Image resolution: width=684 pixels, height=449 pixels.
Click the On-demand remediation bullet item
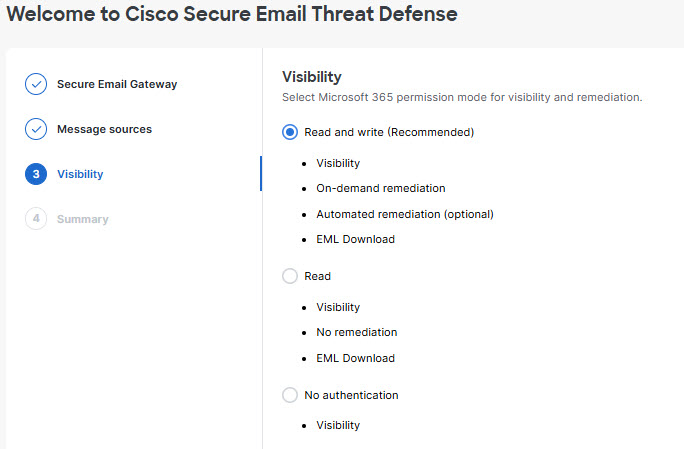(x=380, y=188)
